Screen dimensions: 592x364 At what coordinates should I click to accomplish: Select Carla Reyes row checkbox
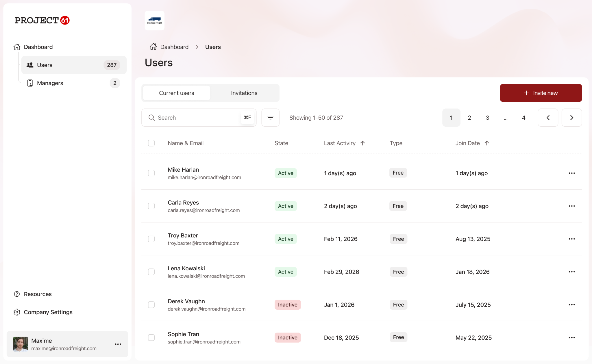pyautogui.click(x=151, y=206)
